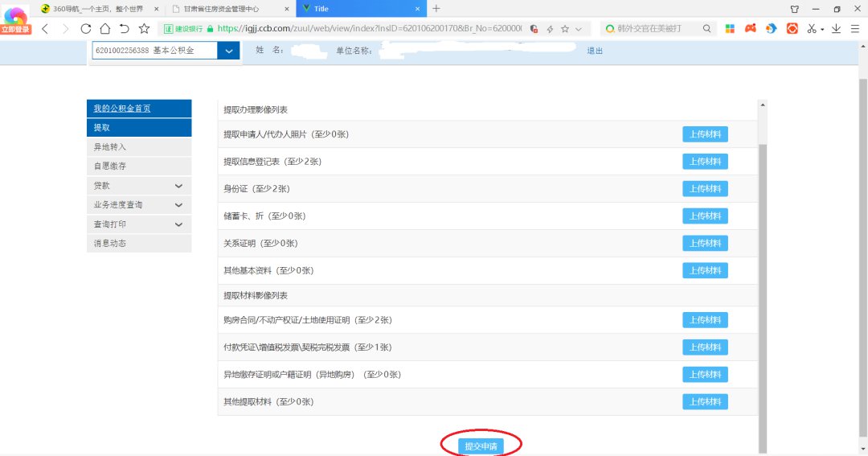Viewport: 868px width, 456px height.
Task: Open the scissors screenshot tool
Action: pyautogui.click(x=812, y=28)
